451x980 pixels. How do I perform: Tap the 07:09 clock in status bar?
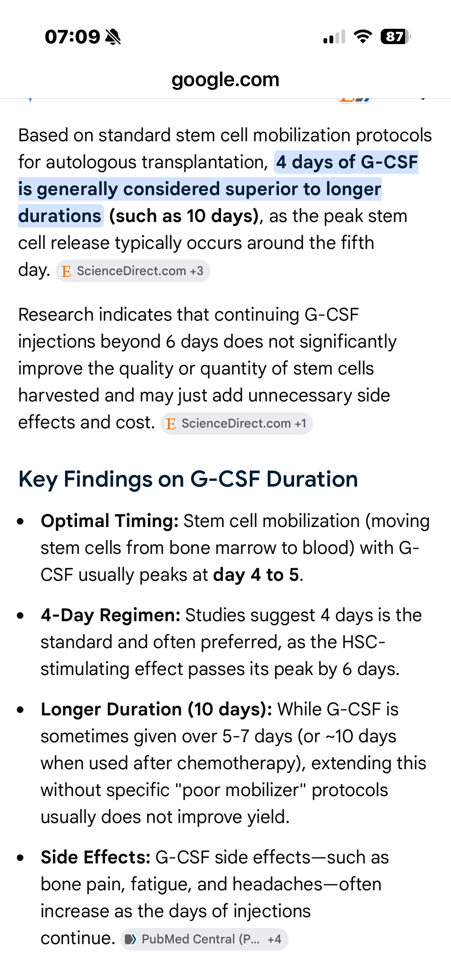pos(72,37)
